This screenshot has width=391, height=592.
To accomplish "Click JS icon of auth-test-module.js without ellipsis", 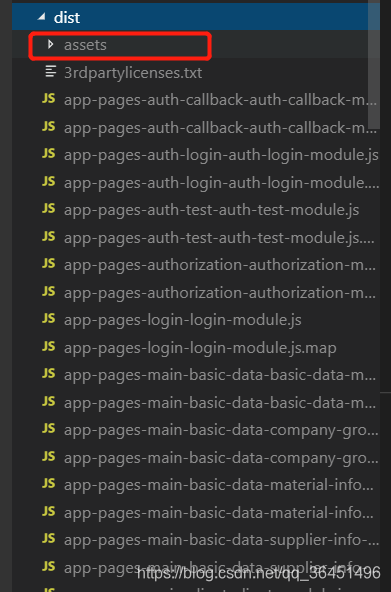I will 49,208.
